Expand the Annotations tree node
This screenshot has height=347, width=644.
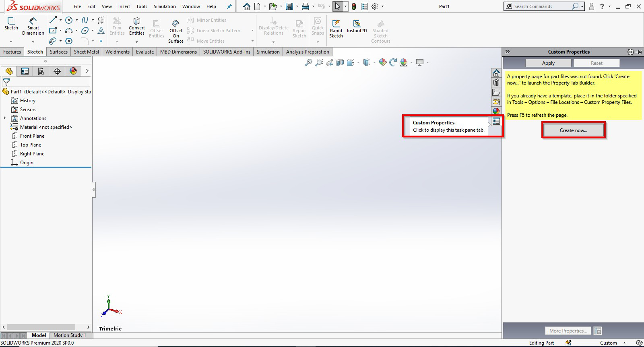tap(5, 118)
